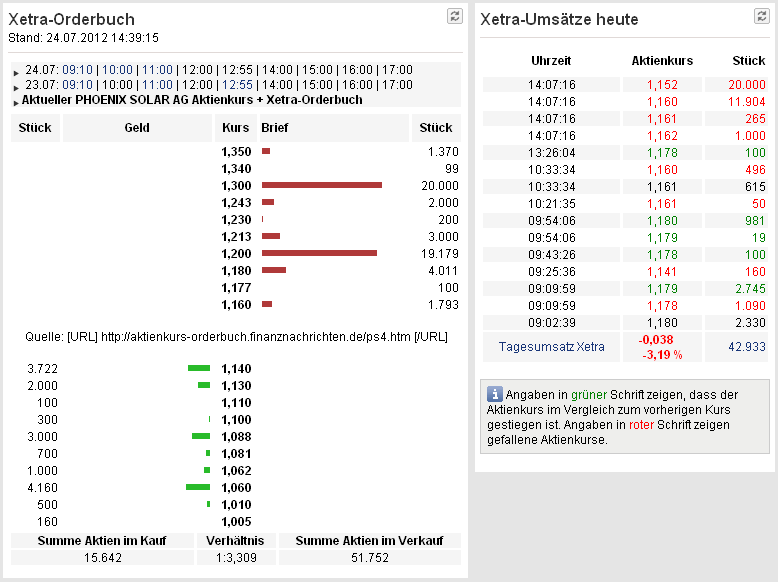Select bid price 1,005
The height and width of the screenshot is (582, 778).
pos(236,521)
